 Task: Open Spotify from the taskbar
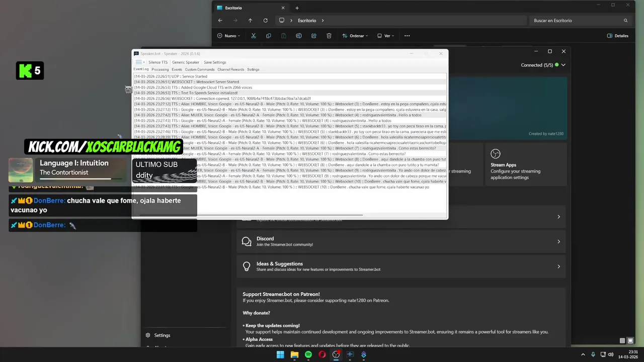pyautogui.click(x=308, y=354)
